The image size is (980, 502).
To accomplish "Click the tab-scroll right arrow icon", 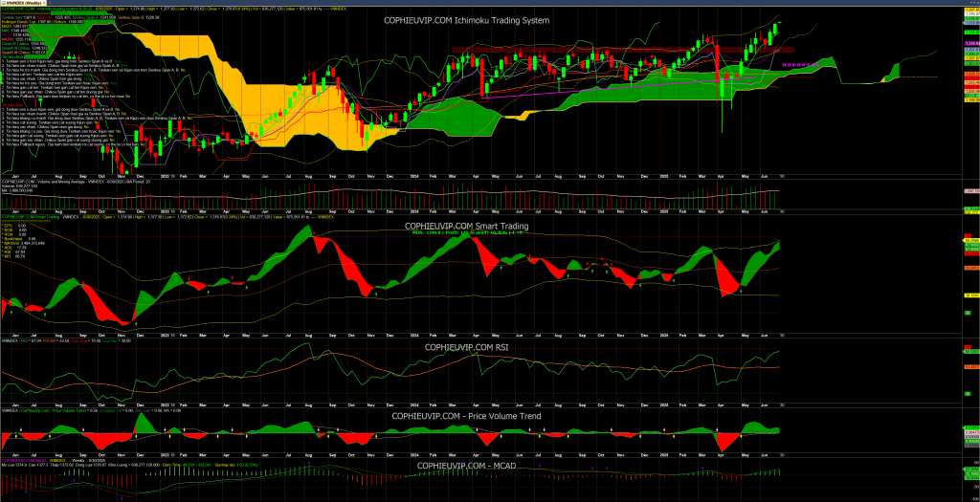I will pyautogui.click(x=974, y=5).
